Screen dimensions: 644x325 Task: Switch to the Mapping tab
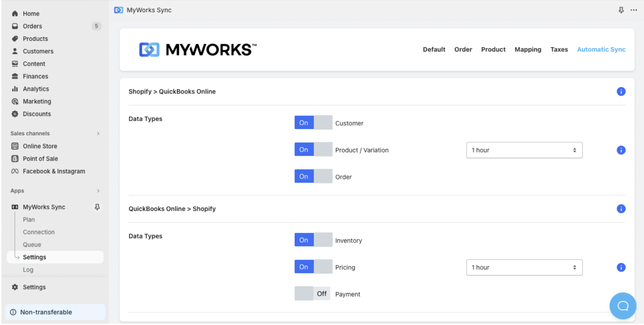528,49
